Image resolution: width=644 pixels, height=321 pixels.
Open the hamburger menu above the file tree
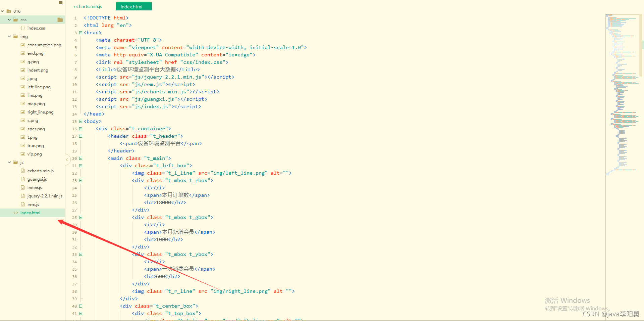pyautogui.click(x=61, y=3)
